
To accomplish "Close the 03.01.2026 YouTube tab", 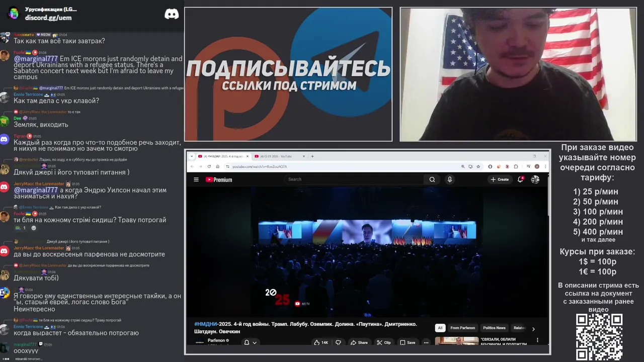I will coord(304,156).
